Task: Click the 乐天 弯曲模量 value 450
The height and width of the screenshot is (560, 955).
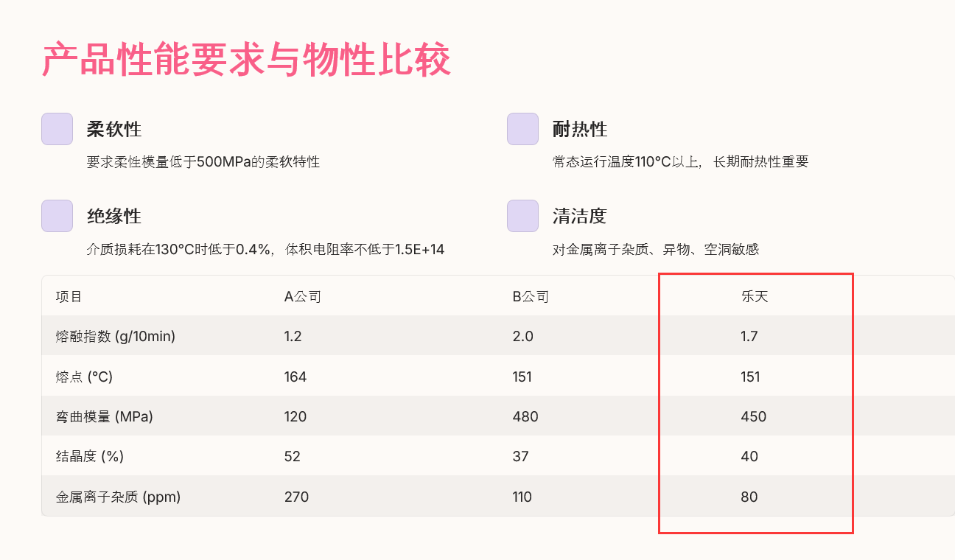Action: point(753,417)
